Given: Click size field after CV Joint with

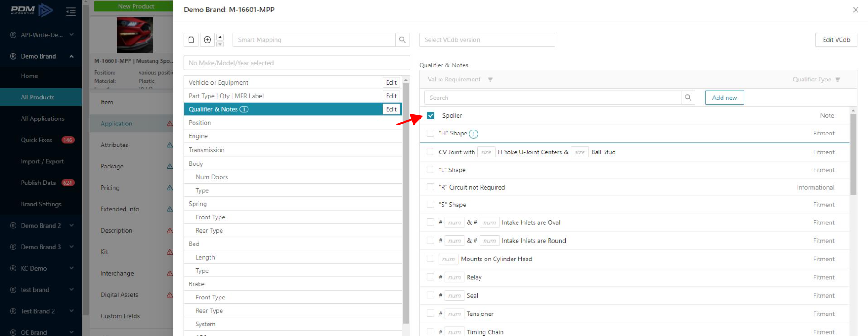Looking at the screenshot, I should pos(486,152).
